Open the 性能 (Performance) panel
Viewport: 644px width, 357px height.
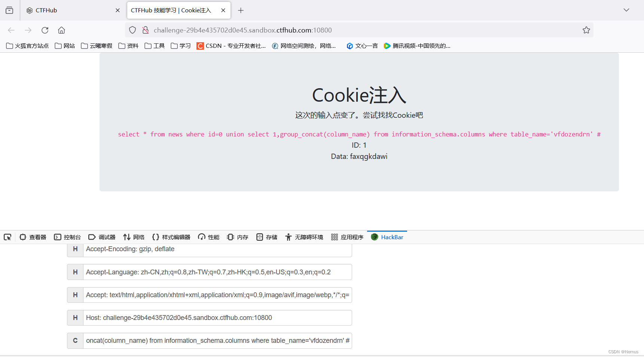tap(208, 237)
